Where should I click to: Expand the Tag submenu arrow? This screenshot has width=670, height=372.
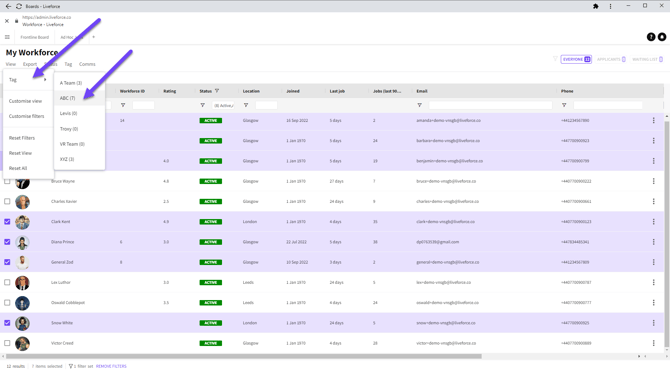click(45, 79)
